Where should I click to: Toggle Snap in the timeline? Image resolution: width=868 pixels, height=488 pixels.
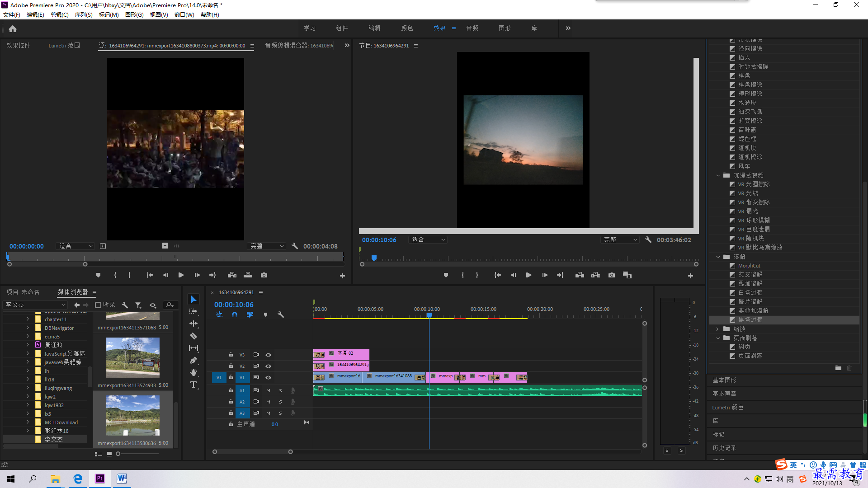(235, 314)
